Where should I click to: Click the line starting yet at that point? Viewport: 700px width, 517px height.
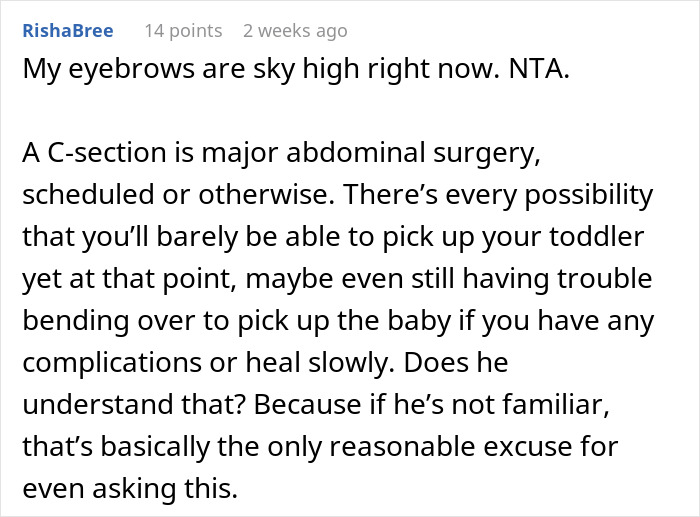coord(338,279)
